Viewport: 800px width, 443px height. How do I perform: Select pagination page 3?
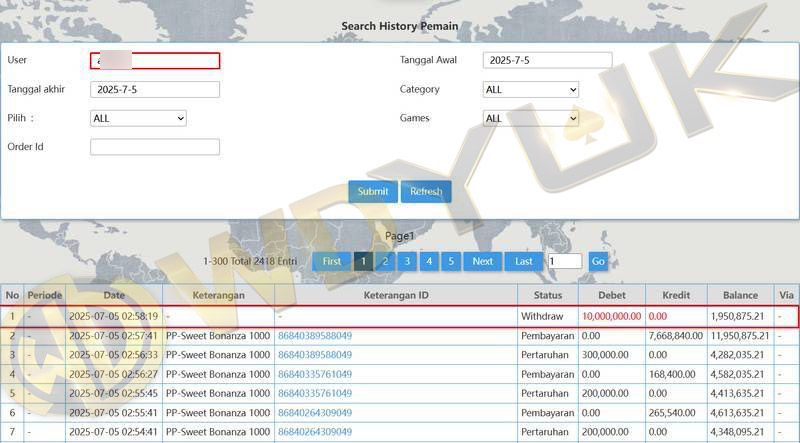pos(407,261)
